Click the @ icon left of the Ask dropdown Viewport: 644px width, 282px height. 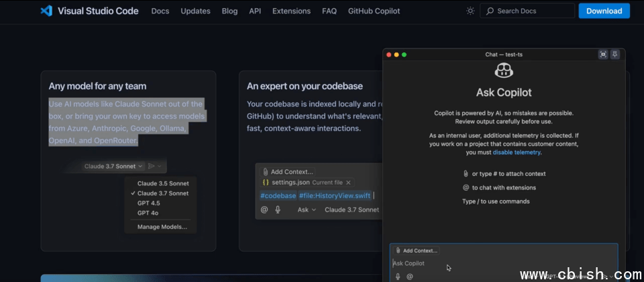pos(264,209)
